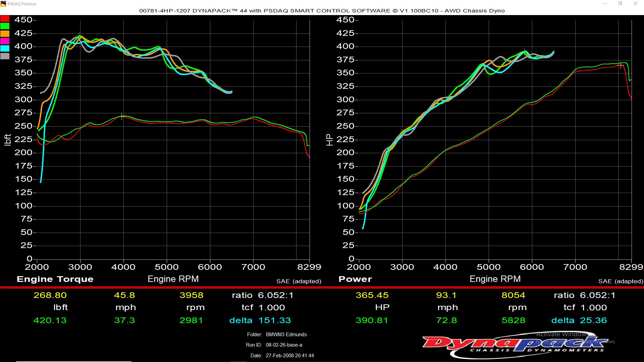Select the red run color swatch
Viewport: 644px width, 362px height.
(x=5, y=19)
